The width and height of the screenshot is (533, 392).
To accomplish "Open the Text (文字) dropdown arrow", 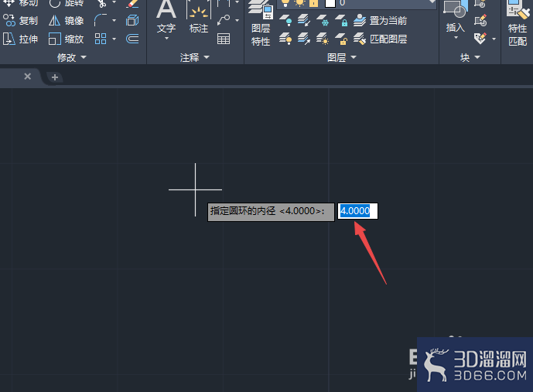I will (166, 39).
